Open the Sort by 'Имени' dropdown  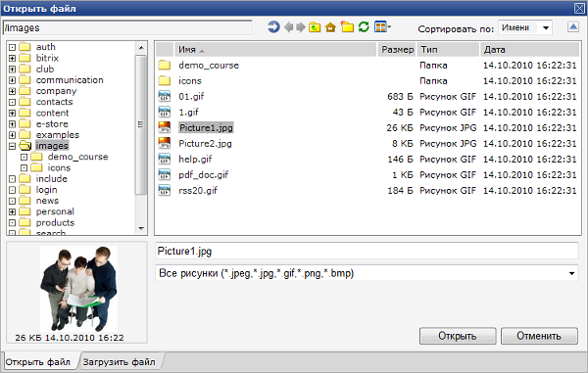tap(525, 27)
